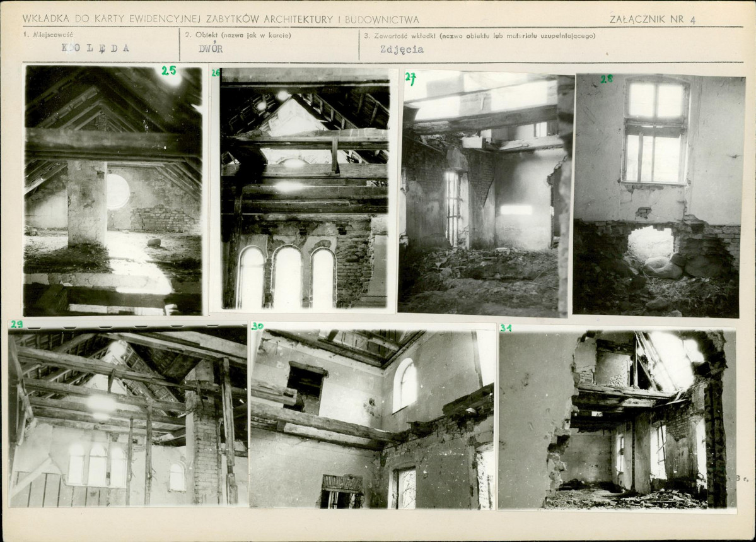Viewport: 756px width, 542px height.
Task: Click the round window in photo 25
Action: [x=118, y=192]
